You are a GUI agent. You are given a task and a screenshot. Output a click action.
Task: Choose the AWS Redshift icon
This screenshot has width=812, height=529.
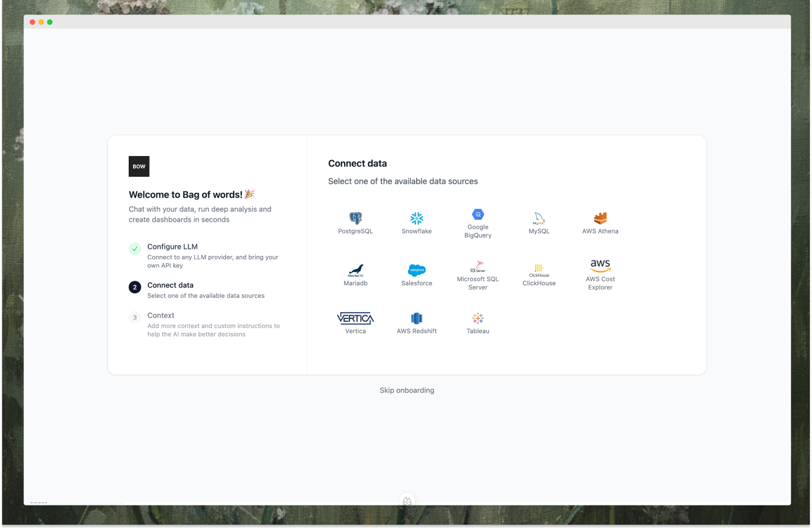pyautogui.click(x=417, y=318)
